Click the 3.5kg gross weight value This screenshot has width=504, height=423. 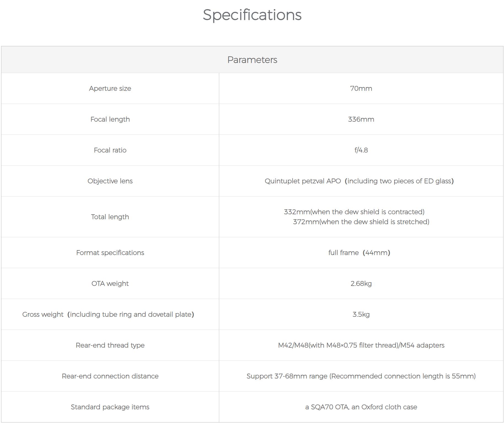coord(361,314)
